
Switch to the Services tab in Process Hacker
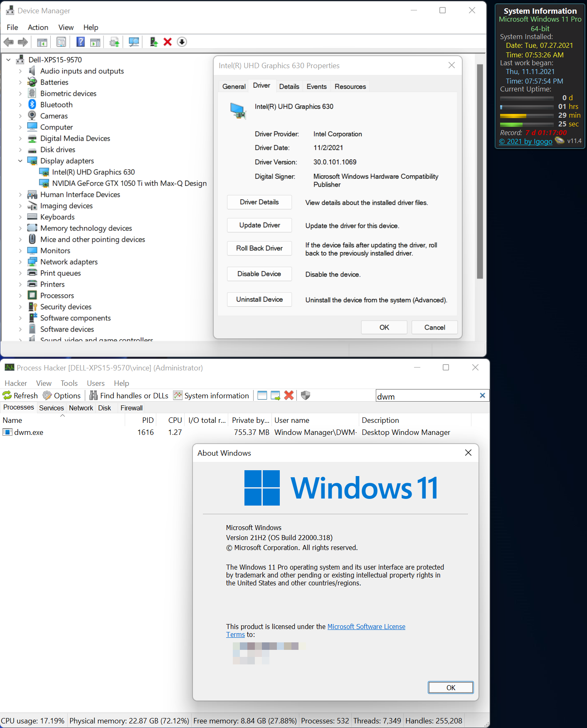(x=52, y=408)
